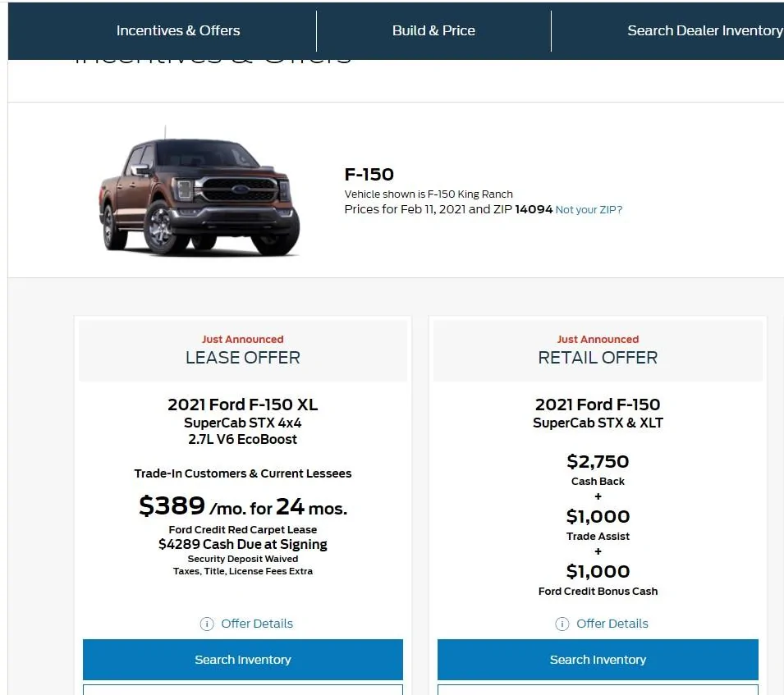Click the info icon beside retail Offer Details
The width and height of the screenshot is (784, 695).
tap(561, 624)
